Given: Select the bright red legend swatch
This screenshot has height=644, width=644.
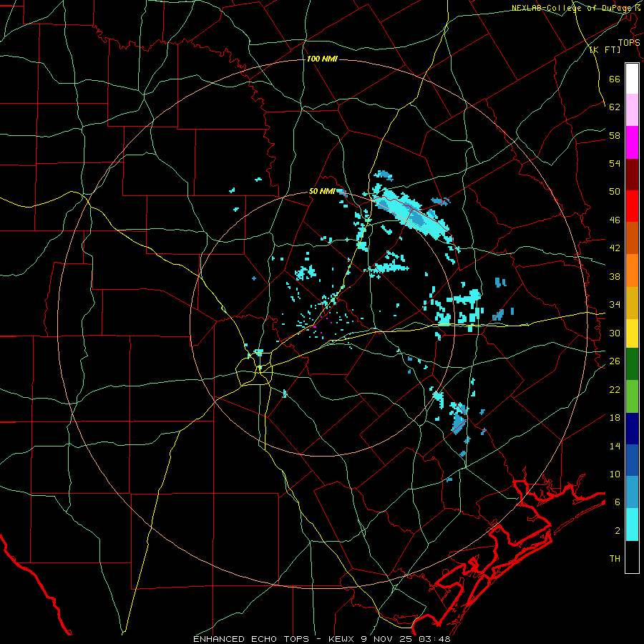Looking at the screenshot, I should [x=632, y=206].
